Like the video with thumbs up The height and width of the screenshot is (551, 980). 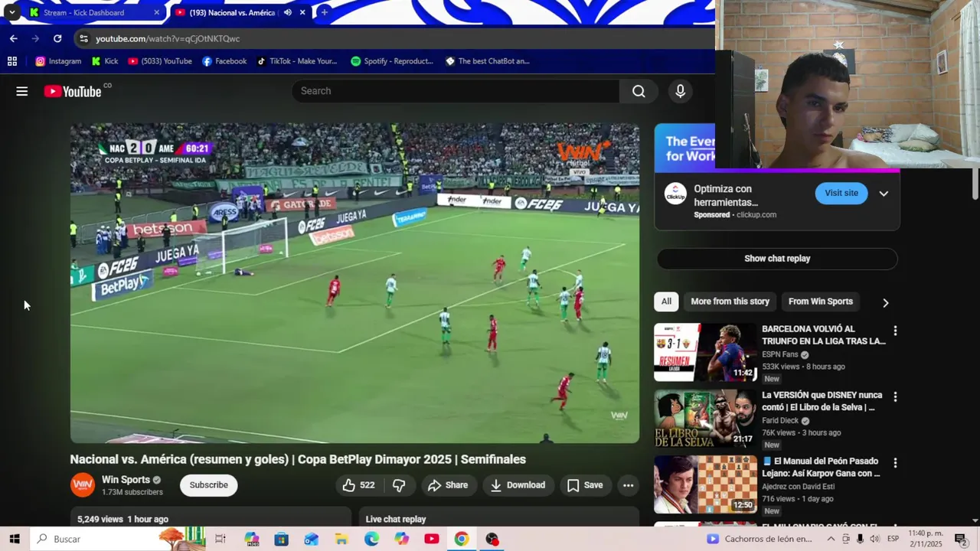point(358,485)
